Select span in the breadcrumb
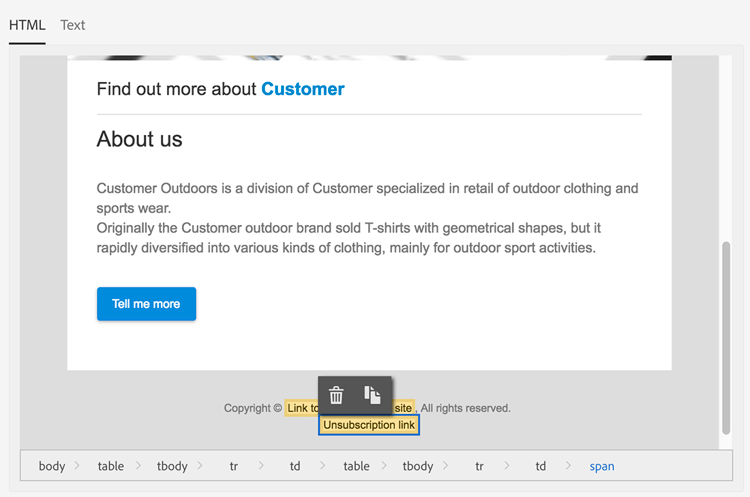Screen dimensions: 750x497 coord(602,466)
